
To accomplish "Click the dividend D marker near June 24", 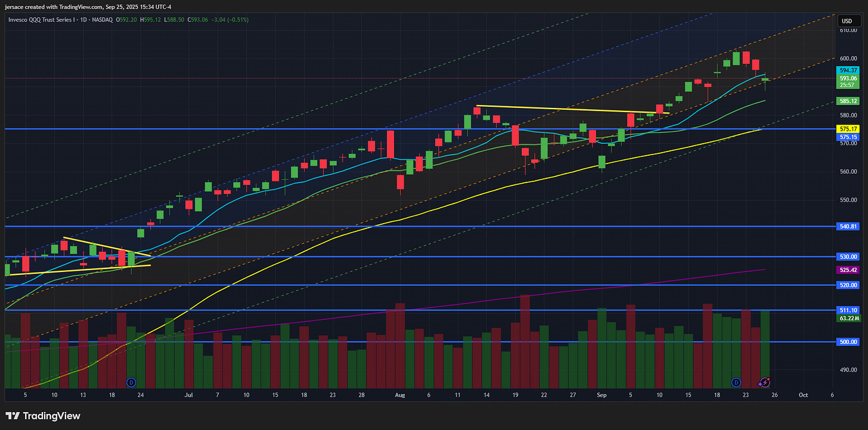I will click(x=132, y=382).
